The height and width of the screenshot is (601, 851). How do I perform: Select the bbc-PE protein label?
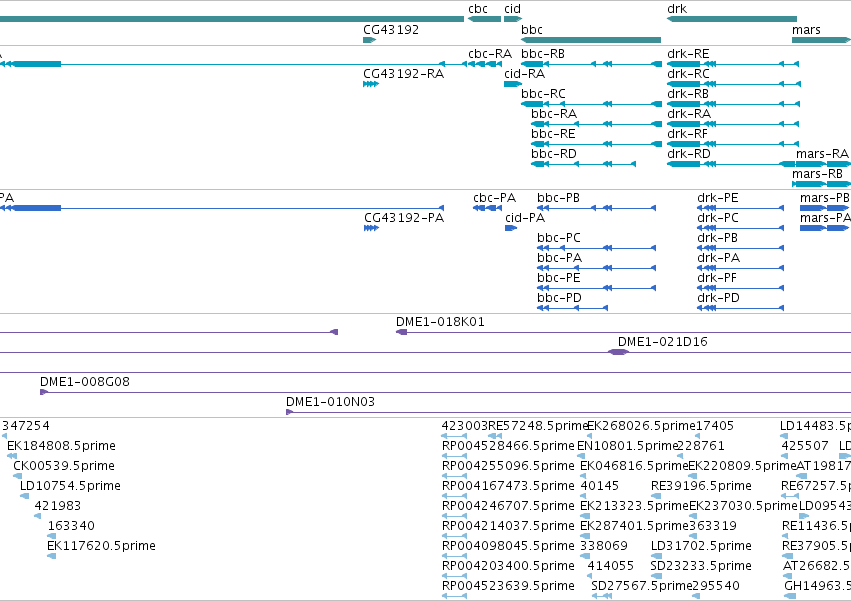558,279
